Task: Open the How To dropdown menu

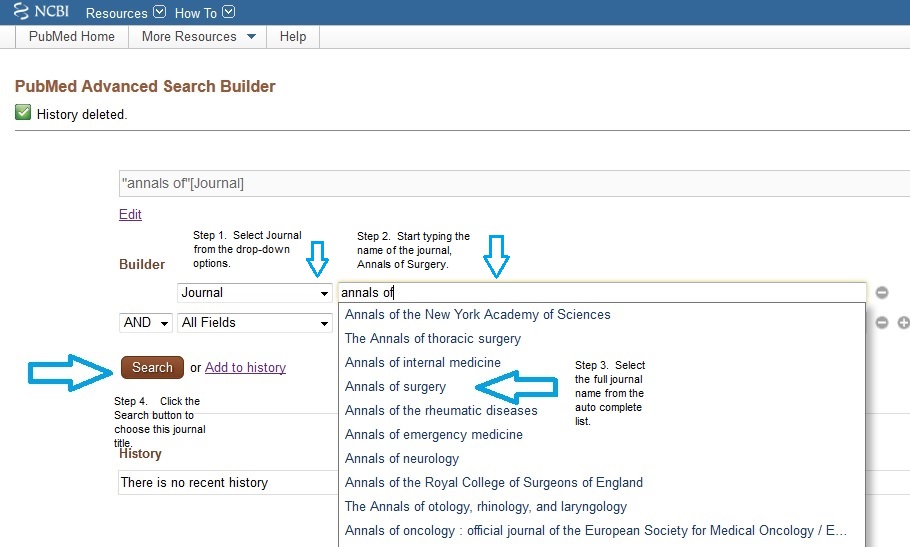Action: pyautogui.click(x=204, y=13)
